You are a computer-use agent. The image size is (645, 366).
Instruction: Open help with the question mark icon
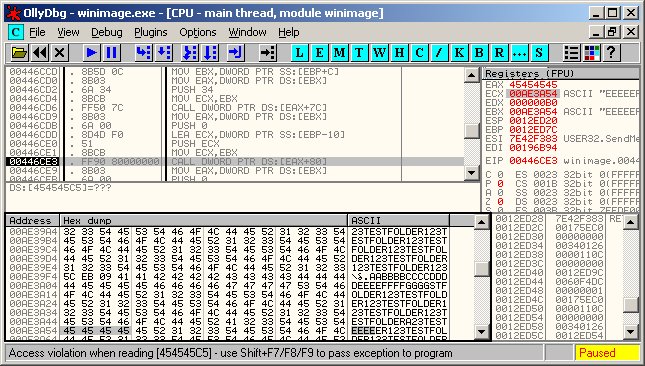(611, 53)
